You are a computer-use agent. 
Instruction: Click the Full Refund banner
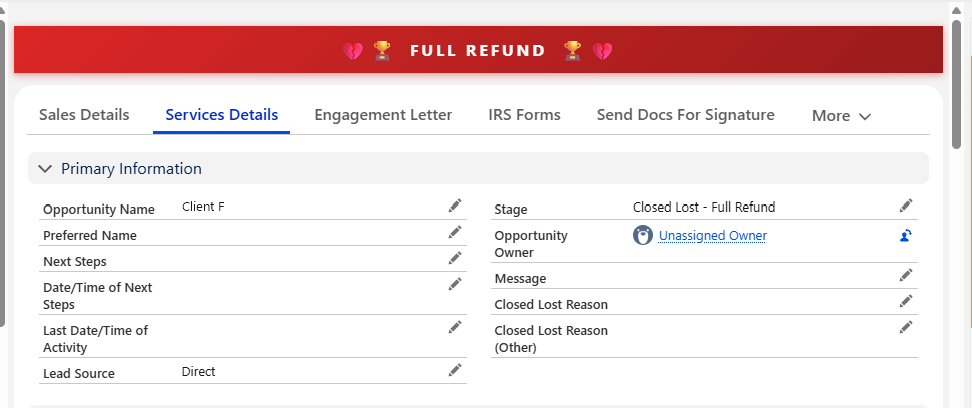click(x=478, y=50)
